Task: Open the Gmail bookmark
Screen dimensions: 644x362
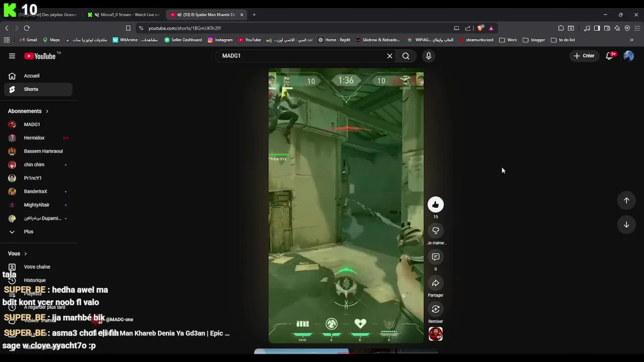Action: point(28,40)
